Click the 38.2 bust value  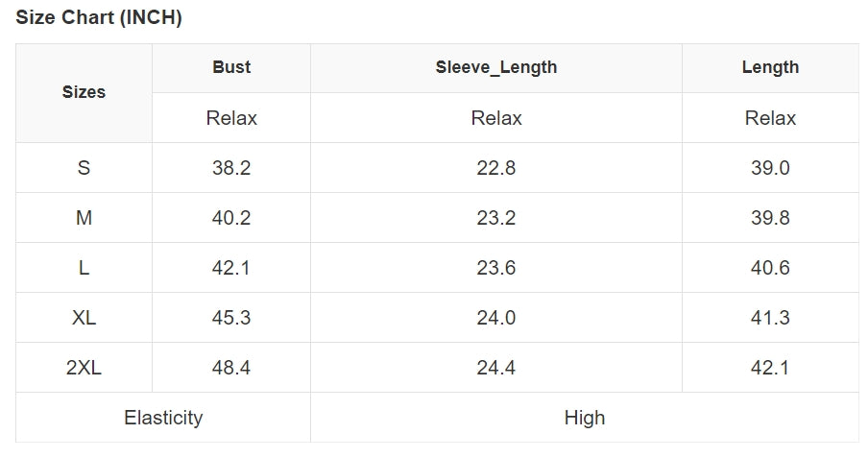click(231, 168)
